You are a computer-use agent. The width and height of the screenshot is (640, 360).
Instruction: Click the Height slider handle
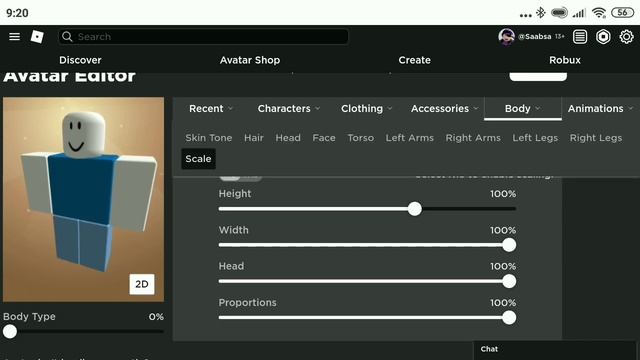415,209
